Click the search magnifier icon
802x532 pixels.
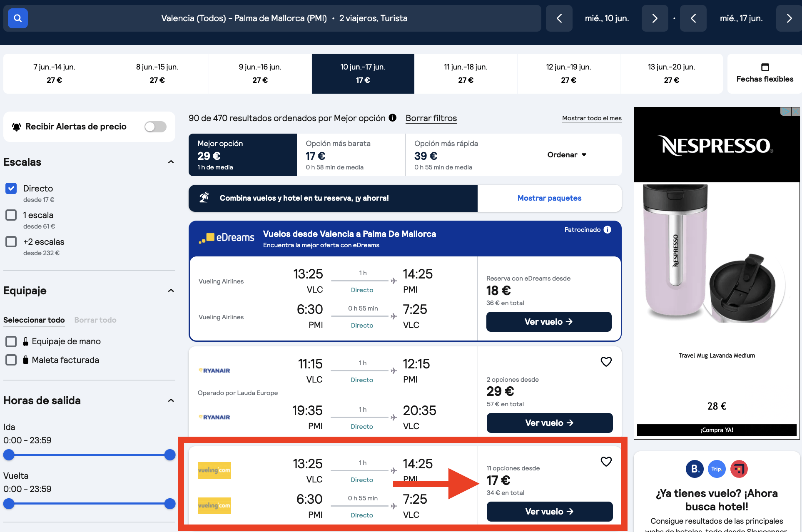[x=17, y=18]
